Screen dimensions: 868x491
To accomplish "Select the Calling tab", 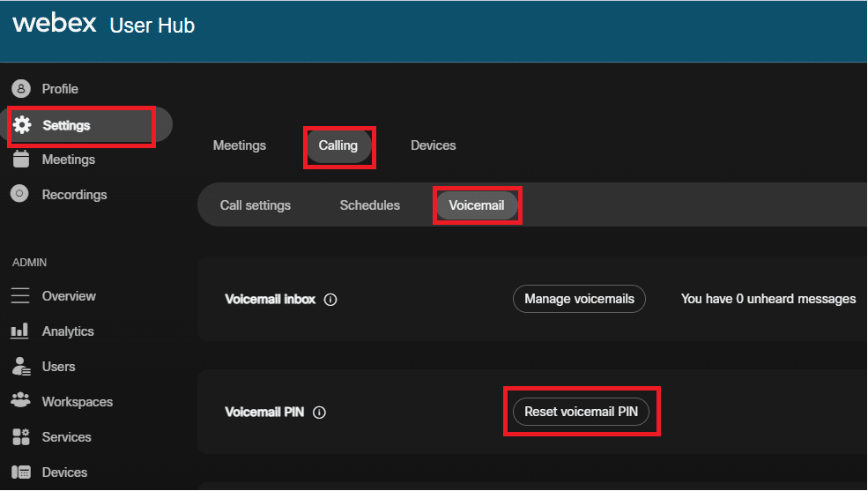I will pos(338,145).
